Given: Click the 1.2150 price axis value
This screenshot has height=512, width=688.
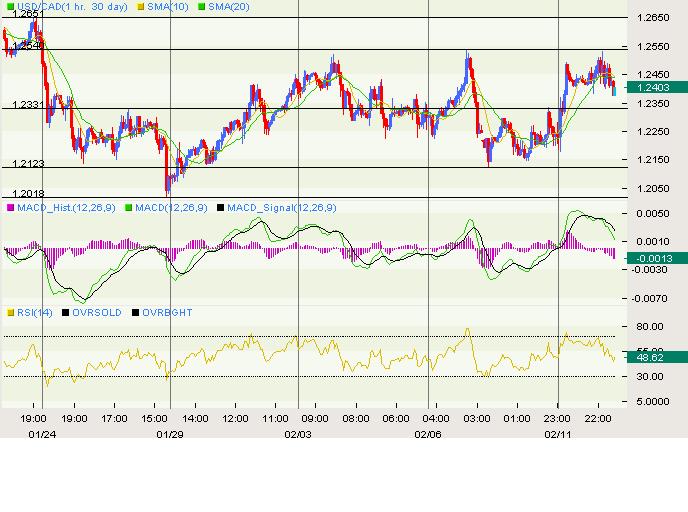Looking at the screenshot, I should [x=653, y=160].
